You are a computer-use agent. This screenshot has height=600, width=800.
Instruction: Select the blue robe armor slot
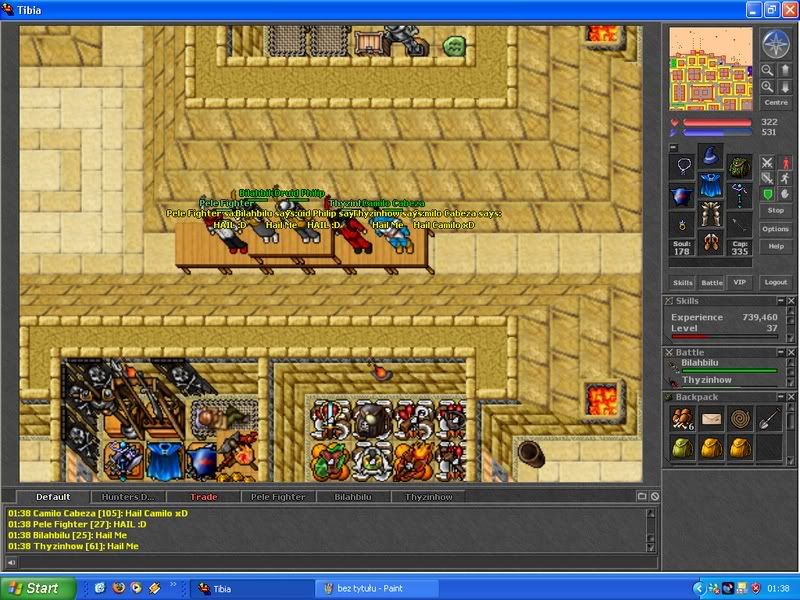[x=711, y=185]
